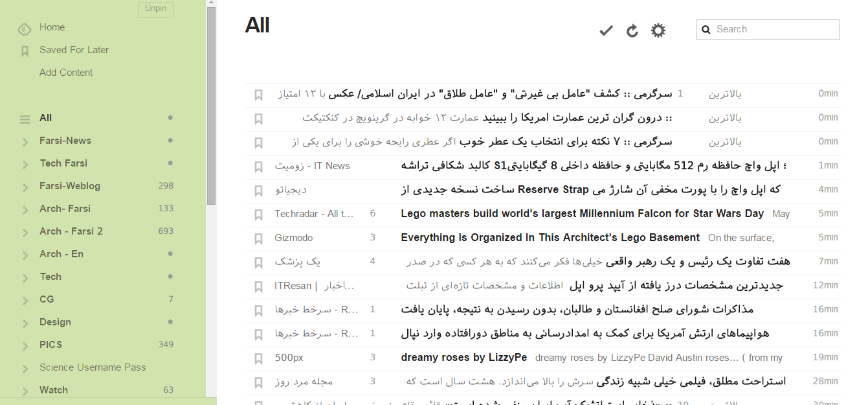Toggle the bookmark on the dreamy roses entry
This screenshot has height=405, width=868.
[258, 358]
